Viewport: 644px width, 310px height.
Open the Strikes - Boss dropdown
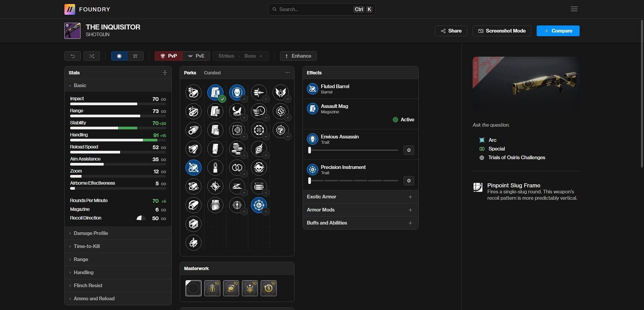click(x=241, y=56)
